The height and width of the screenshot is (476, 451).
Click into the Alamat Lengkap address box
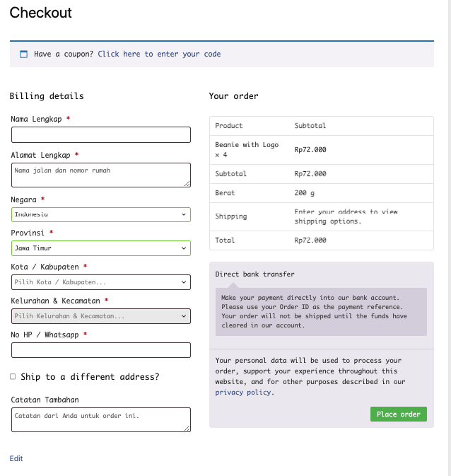click(101, 175)
